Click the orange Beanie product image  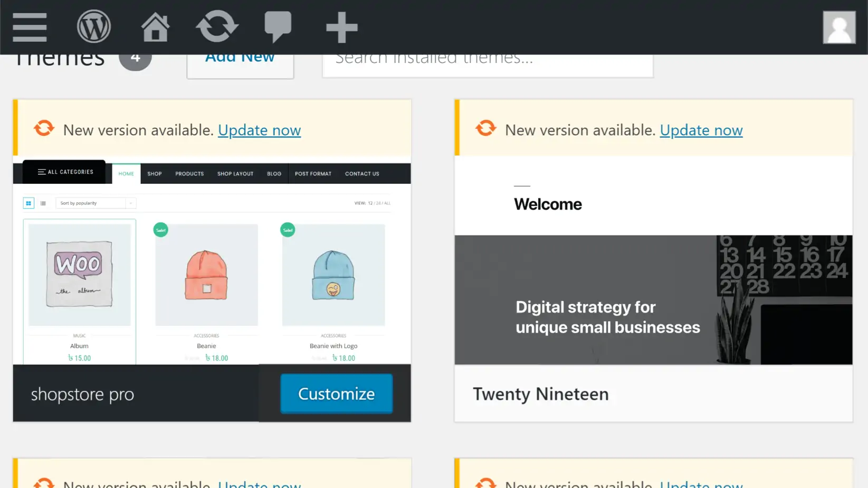[x=206, y=275]
